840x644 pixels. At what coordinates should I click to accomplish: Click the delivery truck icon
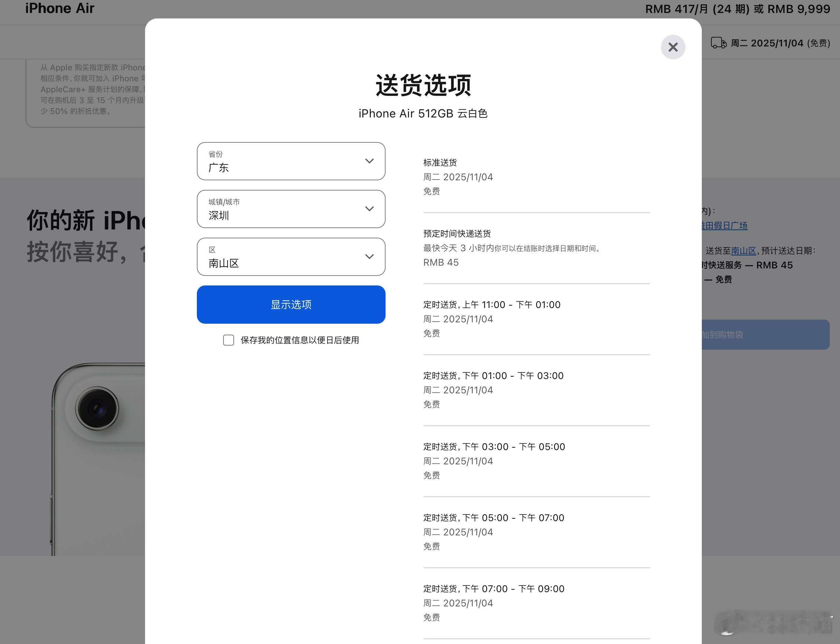coord(718,43)
